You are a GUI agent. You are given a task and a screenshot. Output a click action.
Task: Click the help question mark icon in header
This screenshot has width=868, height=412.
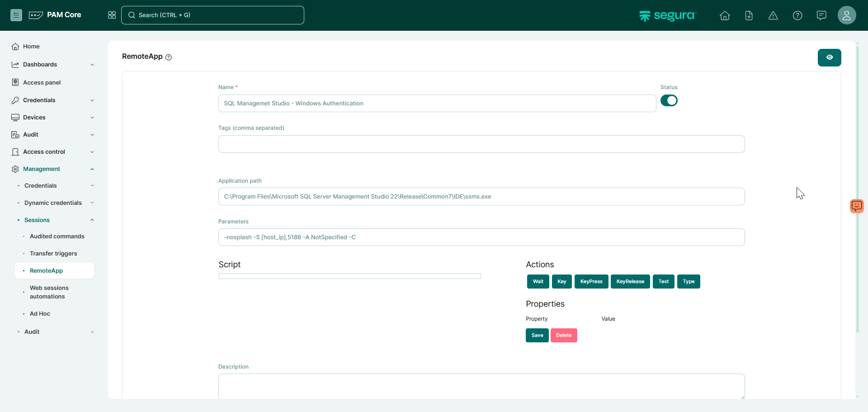pos(797,16)
